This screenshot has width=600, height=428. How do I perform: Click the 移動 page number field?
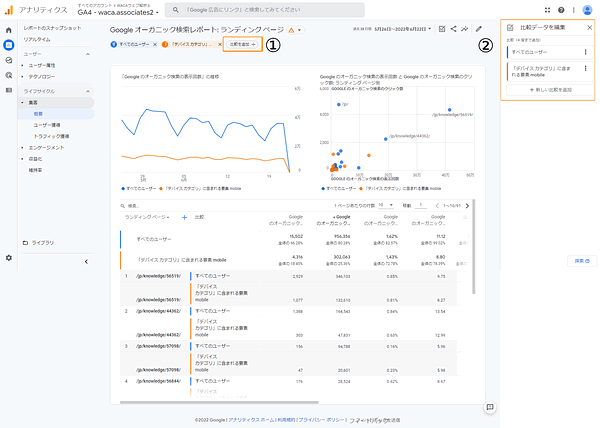(x=421, y=205)
